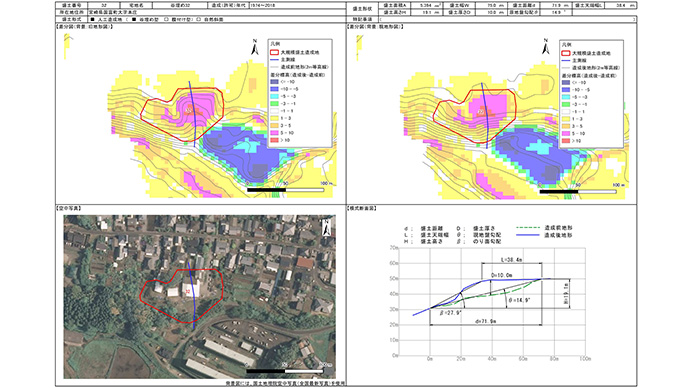The image size is (690, 388).
Task: Click the cyan -5 to -3 swatch in the right legend
Action: coord(566,97)
